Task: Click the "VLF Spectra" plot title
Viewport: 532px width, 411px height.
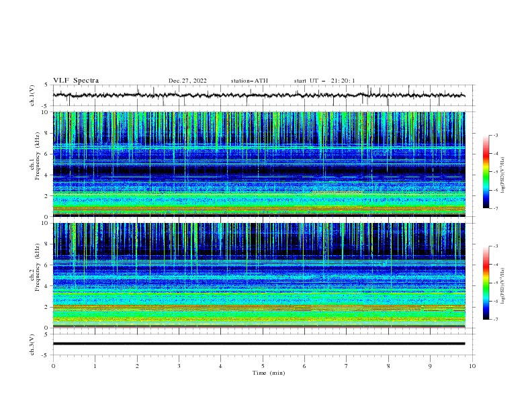Action: click(76, 81)
